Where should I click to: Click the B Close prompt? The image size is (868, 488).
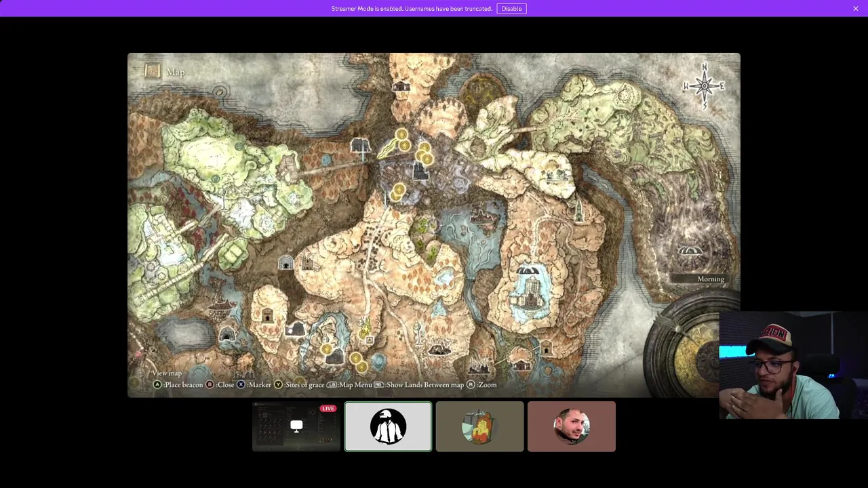(220, 385)
